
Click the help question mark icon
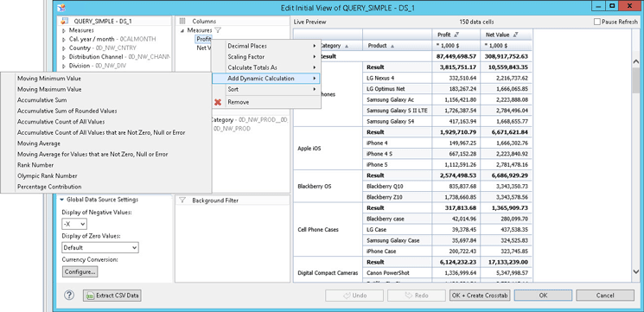(69, 295)
